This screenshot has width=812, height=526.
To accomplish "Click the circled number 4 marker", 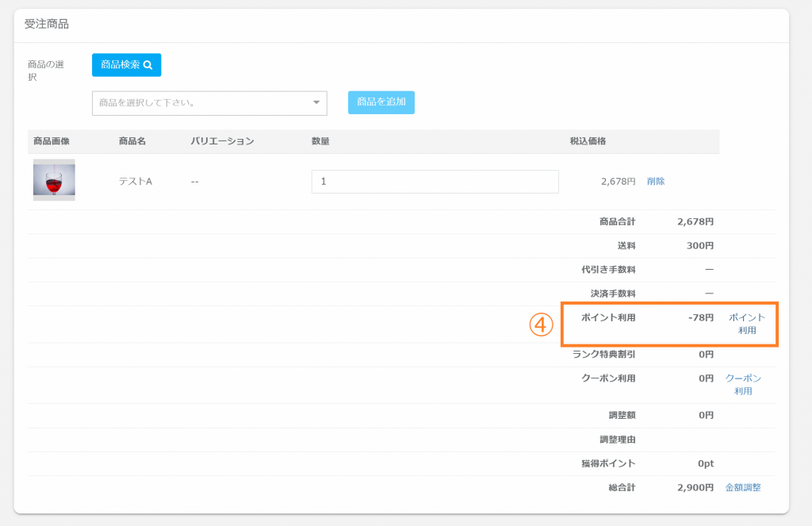I will (x=541, y=324).
